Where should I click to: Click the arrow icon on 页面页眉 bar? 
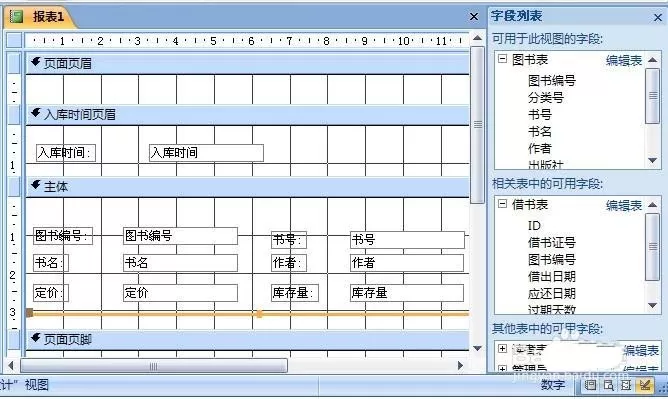pyautogui.click(x=36, y=62)
